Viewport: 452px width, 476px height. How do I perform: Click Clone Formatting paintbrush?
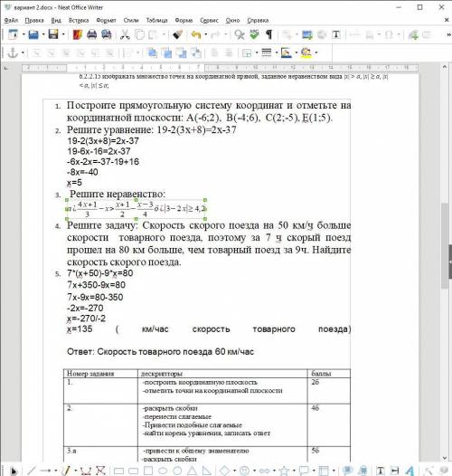[178, 34]
